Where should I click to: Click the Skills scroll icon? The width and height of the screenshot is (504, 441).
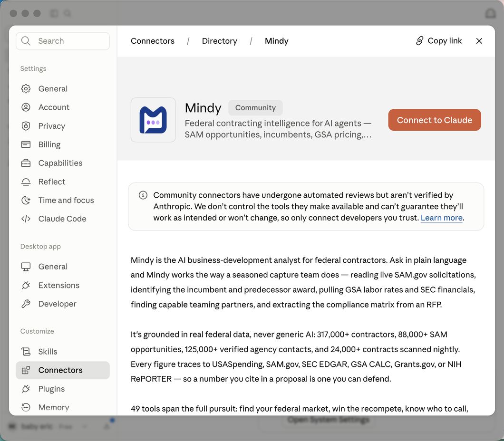click(26, 352)
